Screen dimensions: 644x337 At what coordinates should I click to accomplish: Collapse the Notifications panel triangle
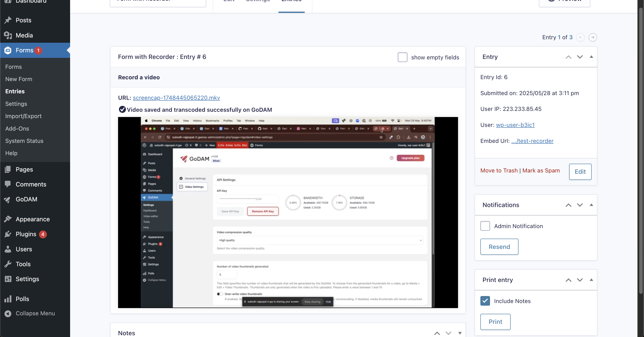[x=591, y=205]
